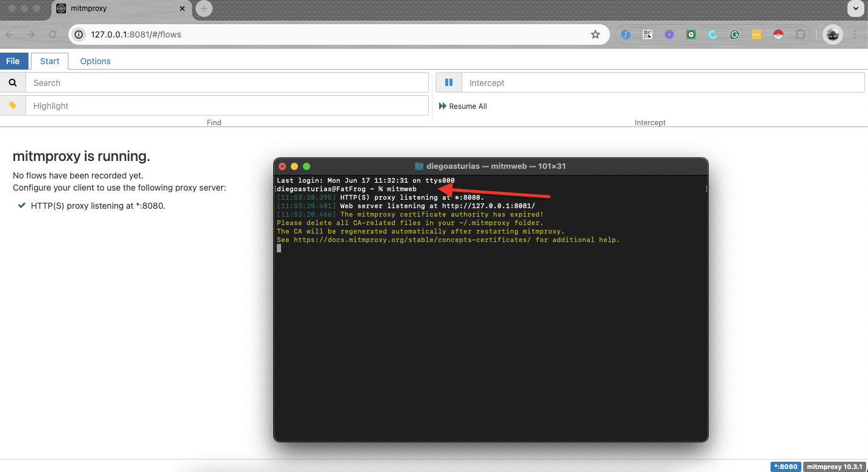Open the purple starburst extension
The width and height of the screenshot is (868, 472).
669,34
